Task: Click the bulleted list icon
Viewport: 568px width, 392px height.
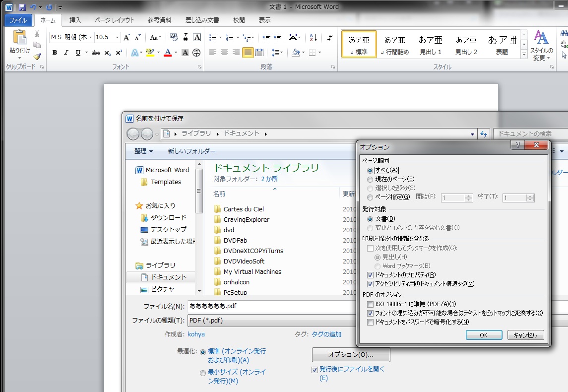Action: point(213,37)
